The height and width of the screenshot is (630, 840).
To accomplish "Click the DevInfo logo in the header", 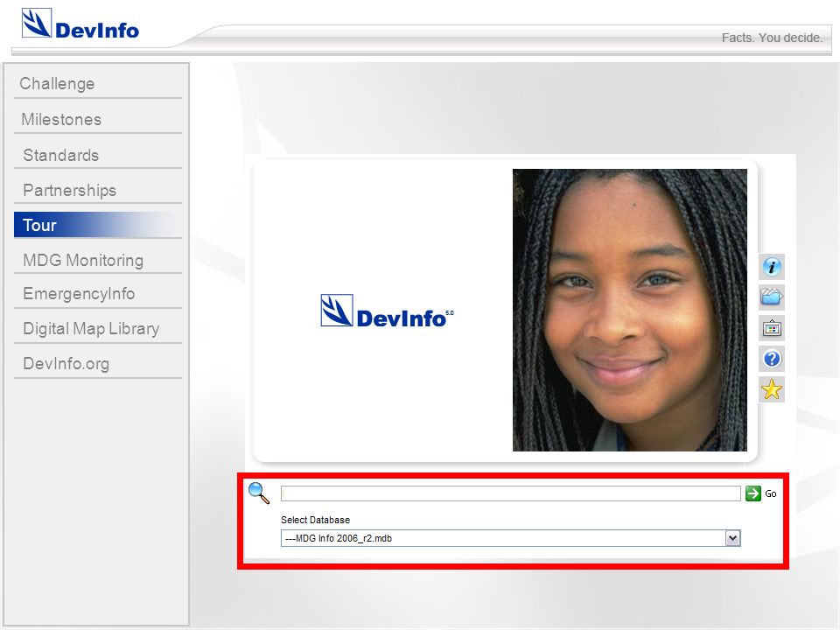I will 80,24.
